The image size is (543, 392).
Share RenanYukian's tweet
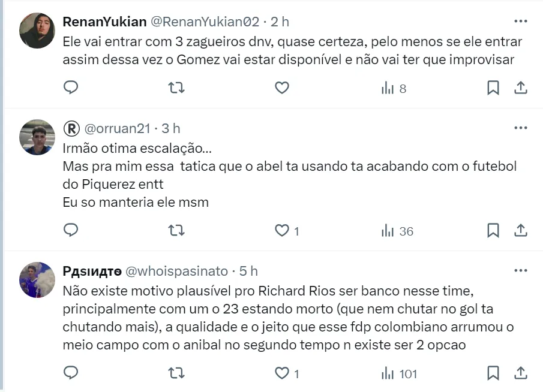tap(521, 88)
